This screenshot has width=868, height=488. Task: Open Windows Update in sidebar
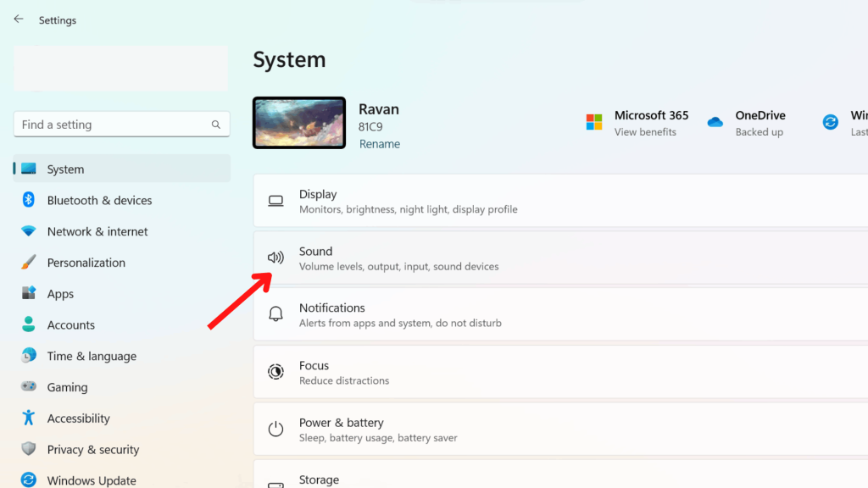point(122,480)
